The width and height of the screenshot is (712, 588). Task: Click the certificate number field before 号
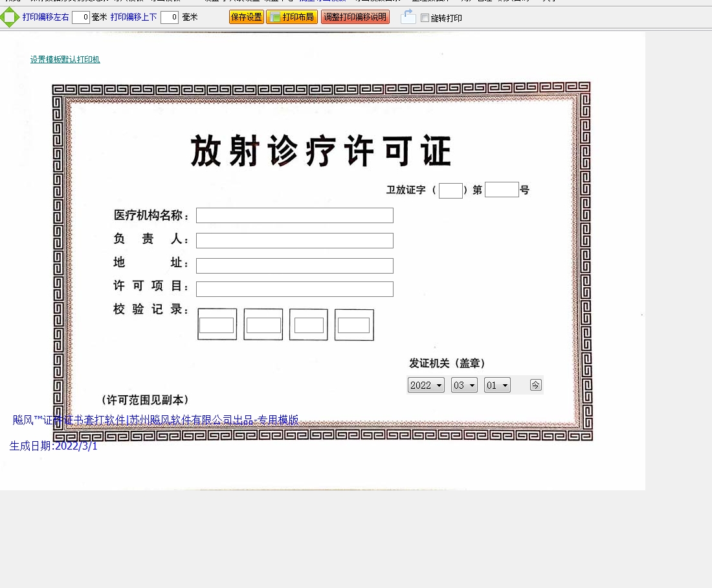(x=502, y=190)
